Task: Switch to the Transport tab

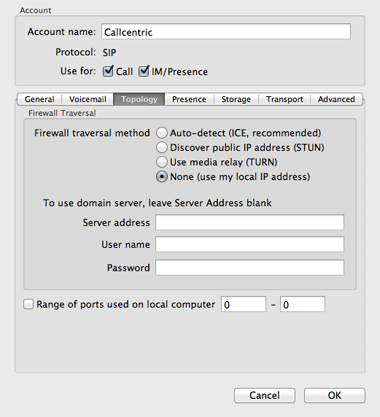Action: (x=285, y=99)
